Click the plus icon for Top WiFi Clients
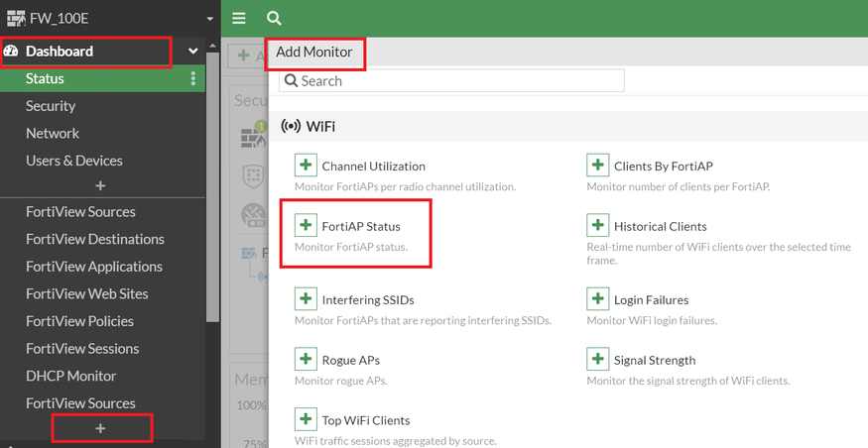 coord(306,420)
